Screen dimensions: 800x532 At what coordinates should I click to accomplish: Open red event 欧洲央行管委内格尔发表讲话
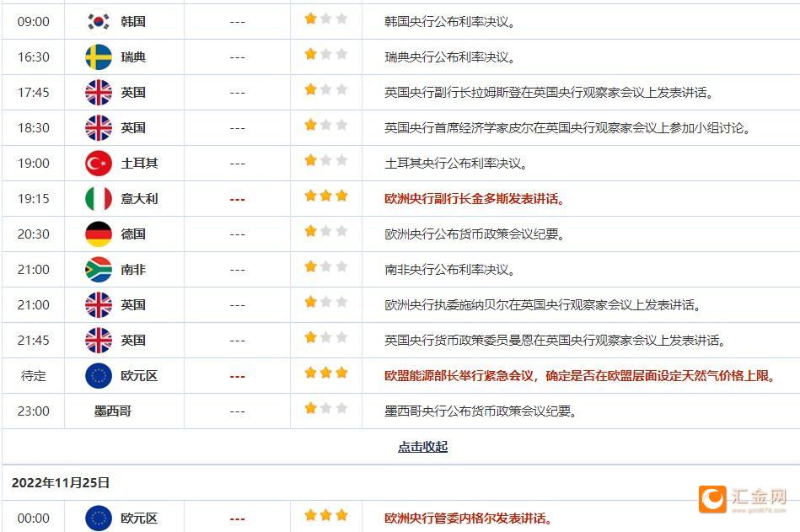[469, 519]
